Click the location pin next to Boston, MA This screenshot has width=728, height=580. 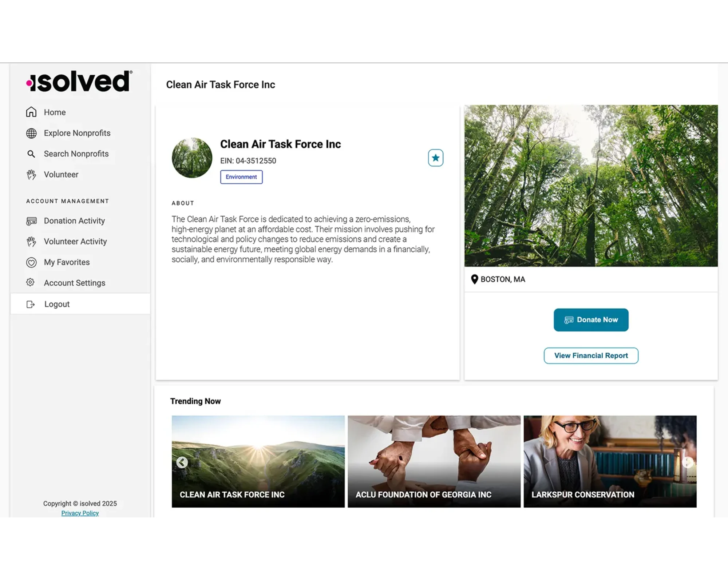pos(474,279)
